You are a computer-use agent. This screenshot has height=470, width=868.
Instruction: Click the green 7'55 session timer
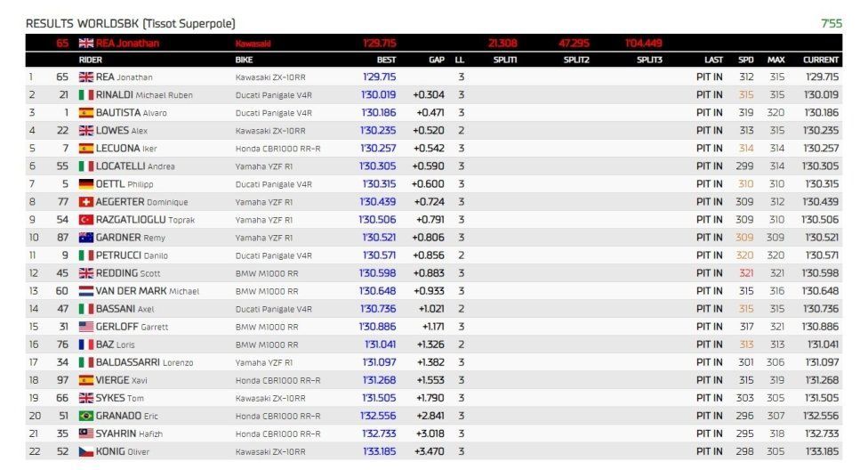[832, 23]
